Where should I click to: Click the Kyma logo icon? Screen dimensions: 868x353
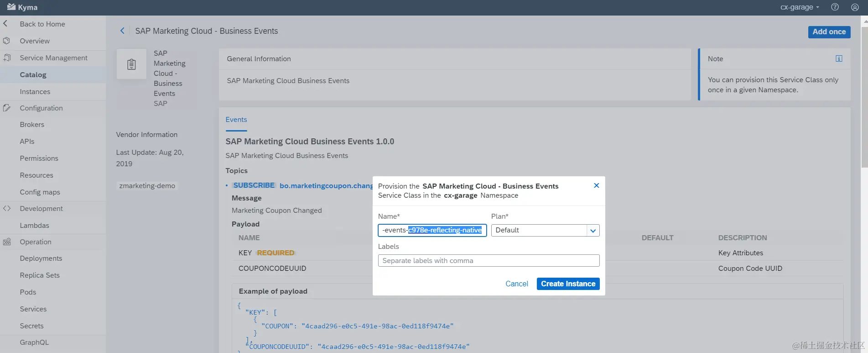tap(11, 7)
